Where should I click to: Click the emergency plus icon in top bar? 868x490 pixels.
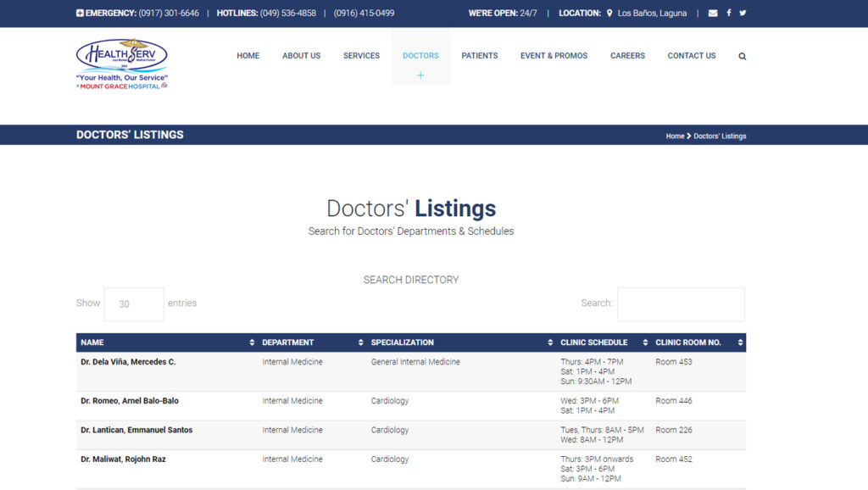pos(80,14)
